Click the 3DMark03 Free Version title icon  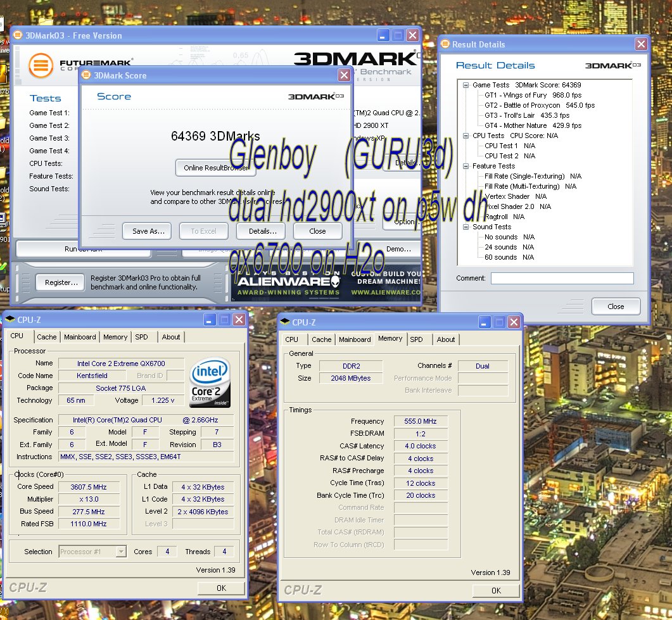[x=18, y=35]
